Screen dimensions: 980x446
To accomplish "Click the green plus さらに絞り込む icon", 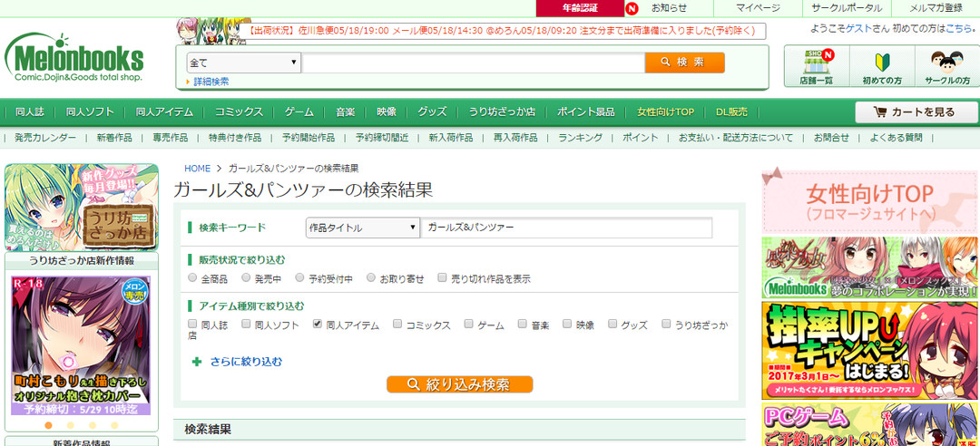I will click(x=196, y=361).
